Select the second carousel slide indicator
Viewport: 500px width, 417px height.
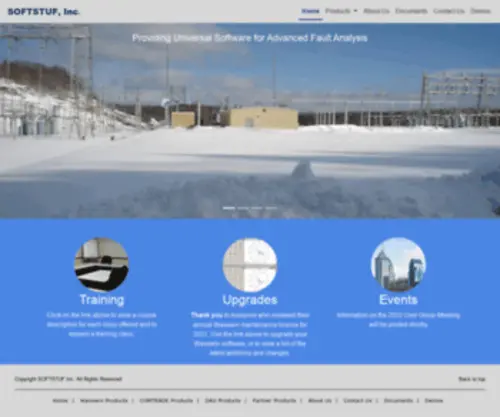pos(243,208)
